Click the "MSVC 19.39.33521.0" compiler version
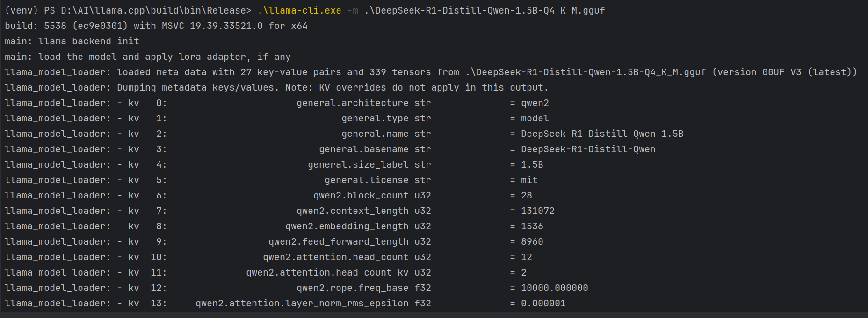This screenshot has width=868, height=318. point(212,26)
